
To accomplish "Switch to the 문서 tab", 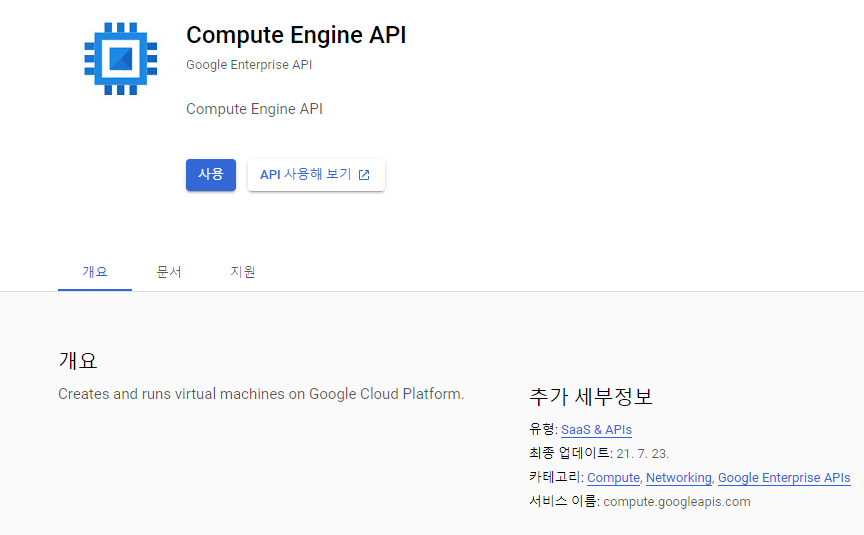I will tap(169, 272).
